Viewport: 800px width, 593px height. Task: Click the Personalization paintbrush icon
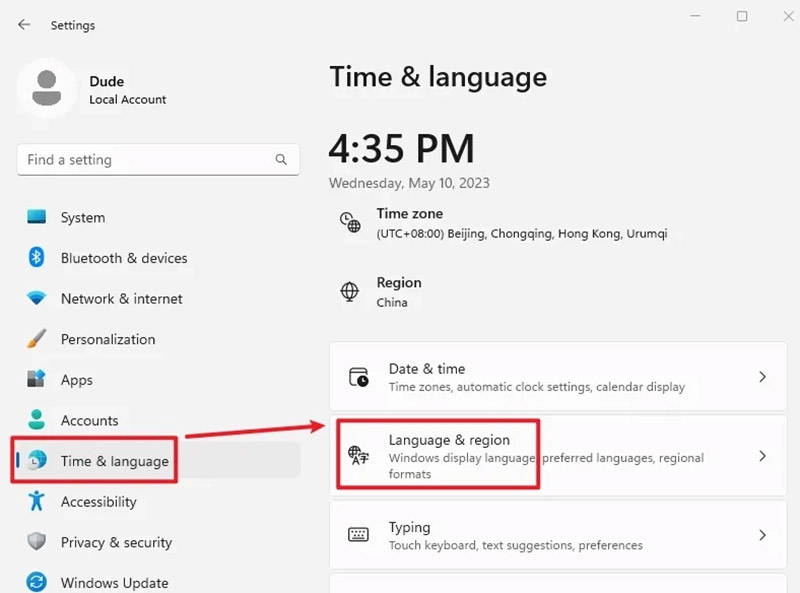pyautogui.click(x=36, y=338)
